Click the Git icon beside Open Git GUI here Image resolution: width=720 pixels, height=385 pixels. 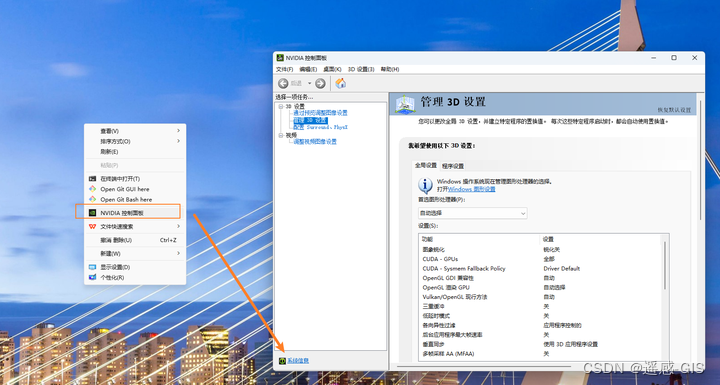coord(92,189)
